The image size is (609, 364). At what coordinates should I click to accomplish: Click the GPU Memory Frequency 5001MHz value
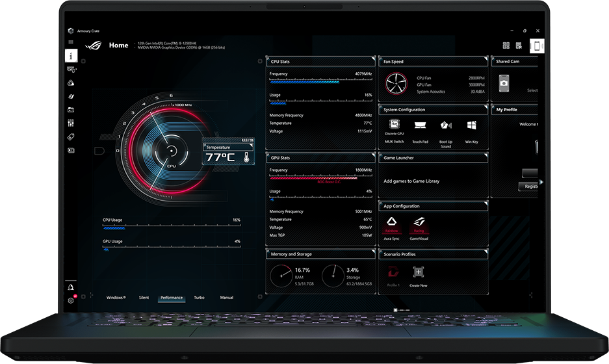(x=363, y=211)
